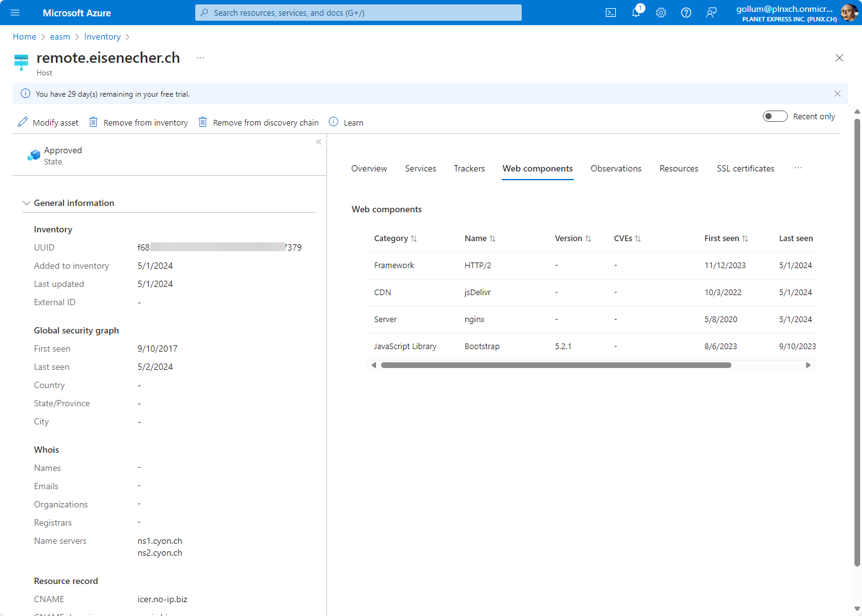Click the table horizontal scrollbar
Screen dimensions: 862x616
[x=556, y=365]
